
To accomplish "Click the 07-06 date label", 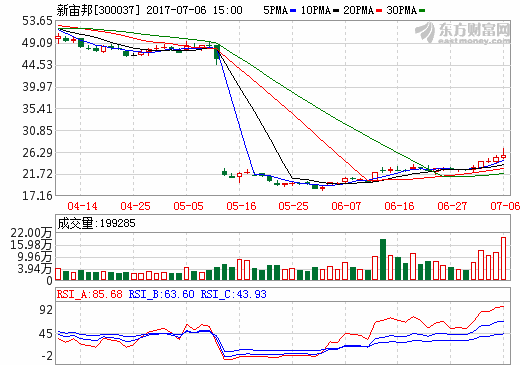I will click(505, 206).
